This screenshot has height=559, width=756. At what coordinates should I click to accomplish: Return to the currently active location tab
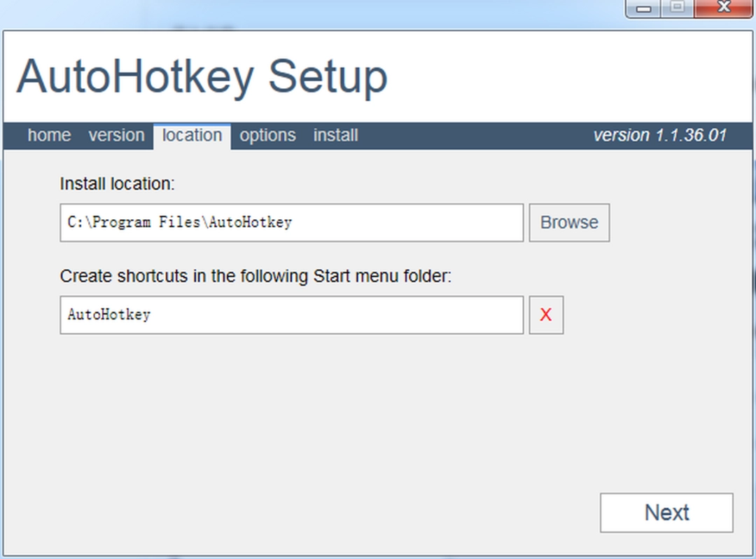pos(191,135)
